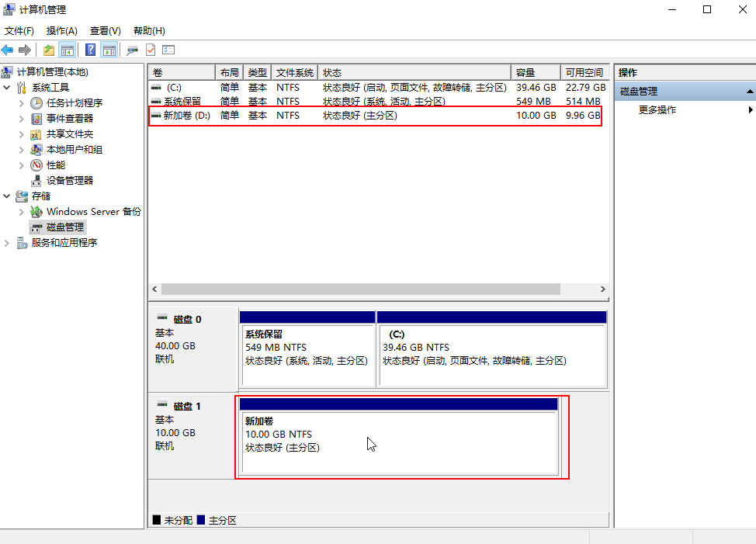Expand the Windows Server 备份 node
The width and height of the screenshot is (756, 544).
click(x=21, y=212)
